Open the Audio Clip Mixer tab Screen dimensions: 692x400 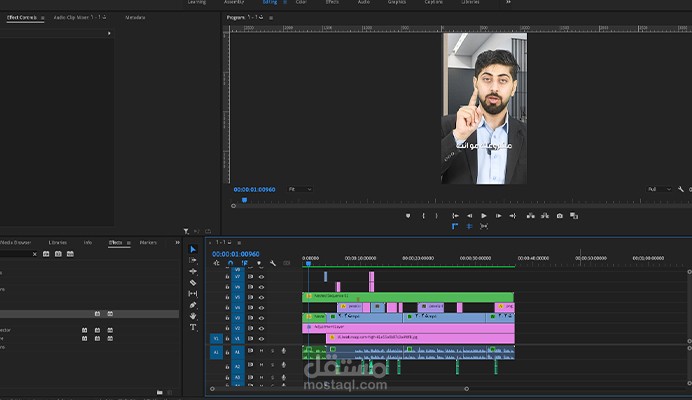[79, 17]
